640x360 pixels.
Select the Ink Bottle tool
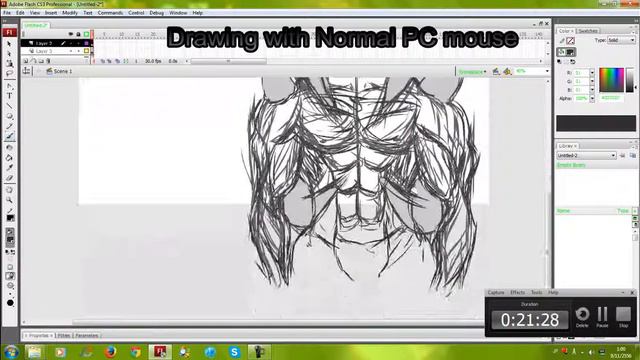coord(9,148)
